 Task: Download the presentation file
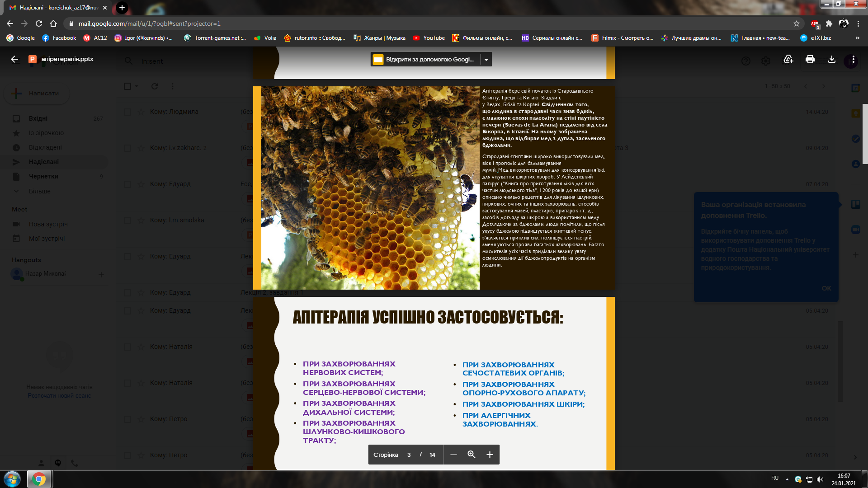click(x=832, y=59)
